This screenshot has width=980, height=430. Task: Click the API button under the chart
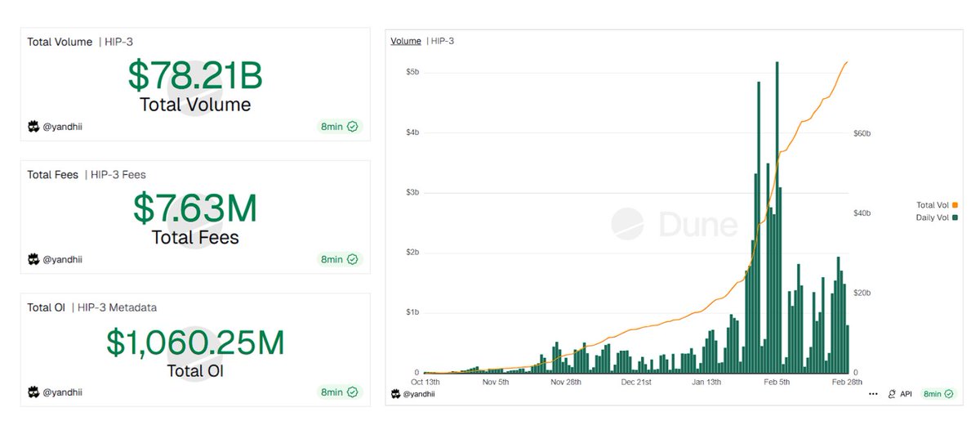click(898, 394)
